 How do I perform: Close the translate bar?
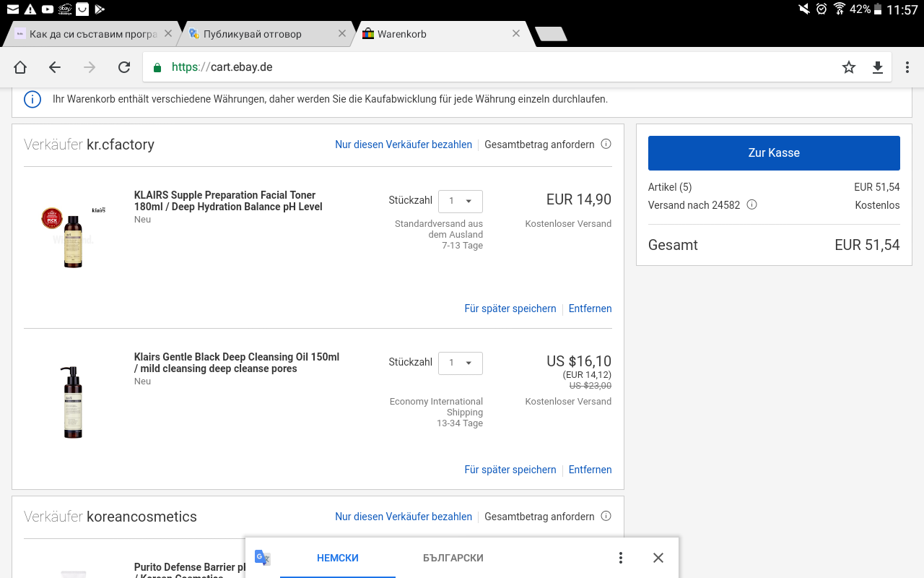click(x=658, y=558)
